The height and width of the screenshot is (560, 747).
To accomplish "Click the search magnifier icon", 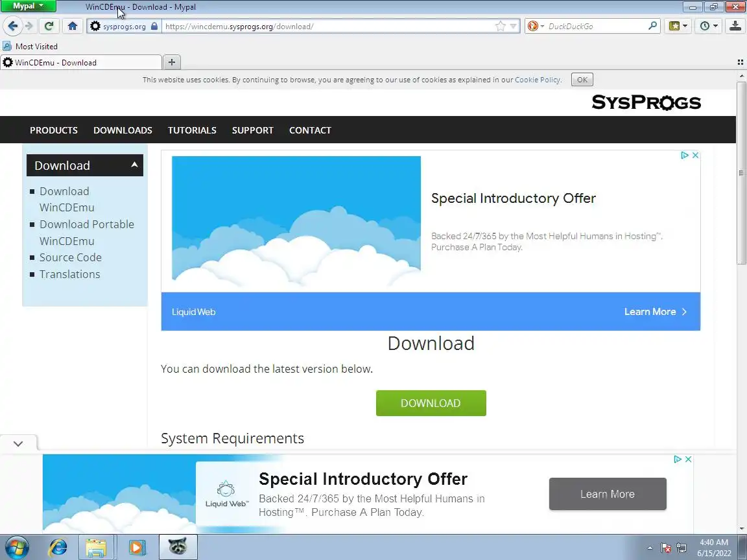I will click(x=653, y=26).
